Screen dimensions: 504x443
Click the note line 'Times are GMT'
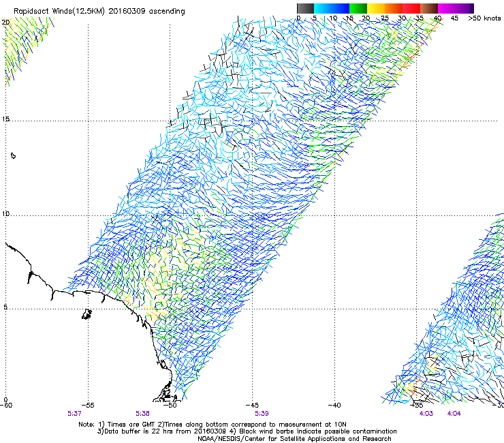[212, 425]
